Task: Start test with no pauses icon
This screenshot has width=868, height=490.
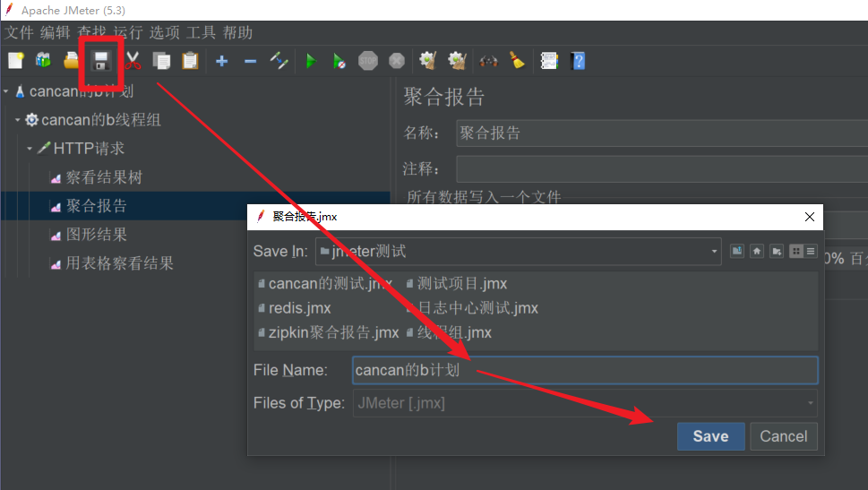Action: pos(339,61)
